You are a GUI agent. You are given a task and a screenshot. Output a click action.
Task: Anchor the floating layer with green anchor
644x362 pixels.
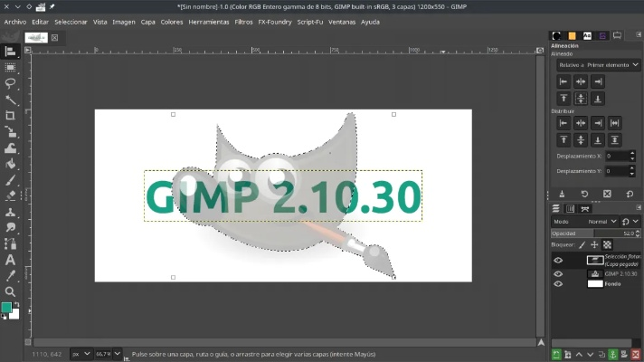[612, 355]
